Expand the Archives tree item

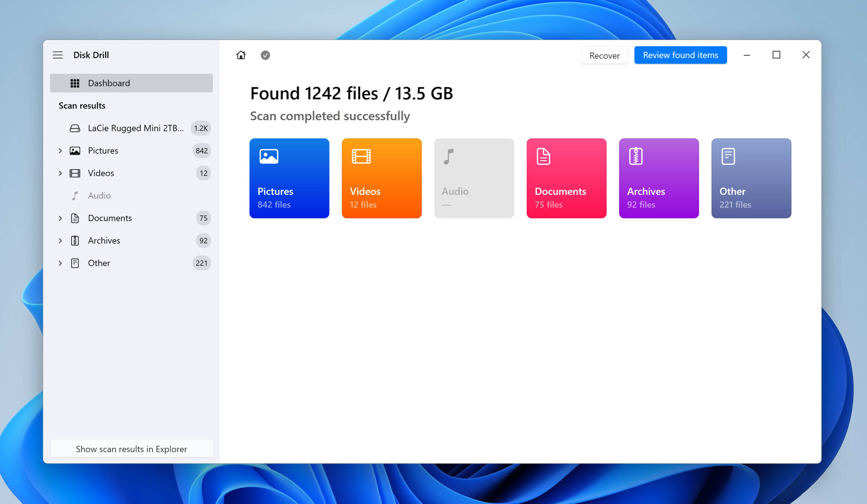point(60,240)
